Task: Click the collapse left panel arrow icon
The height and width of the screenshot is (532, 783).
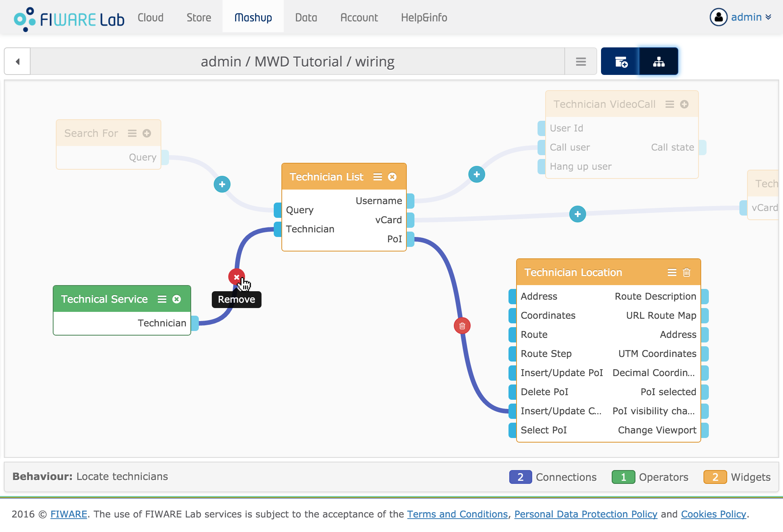Action: (x=17, y=61)
